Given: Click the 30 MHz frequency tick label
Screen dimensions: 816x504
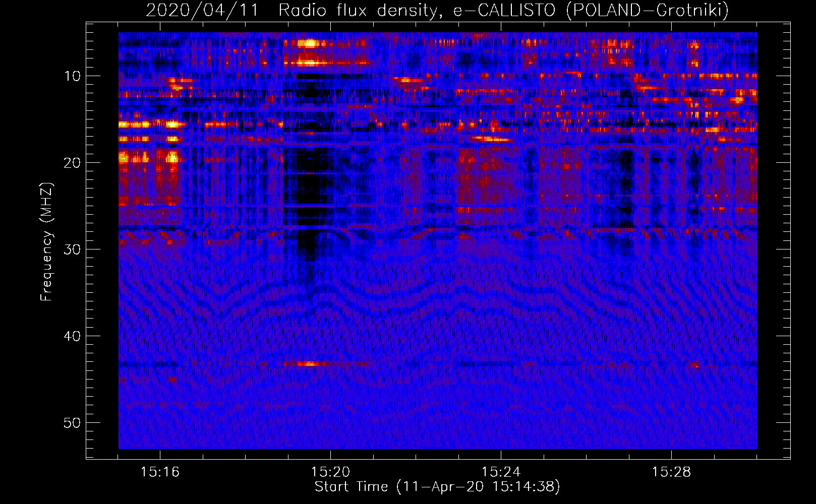Looking at the screenshot, I should click(x=73, y=249).
